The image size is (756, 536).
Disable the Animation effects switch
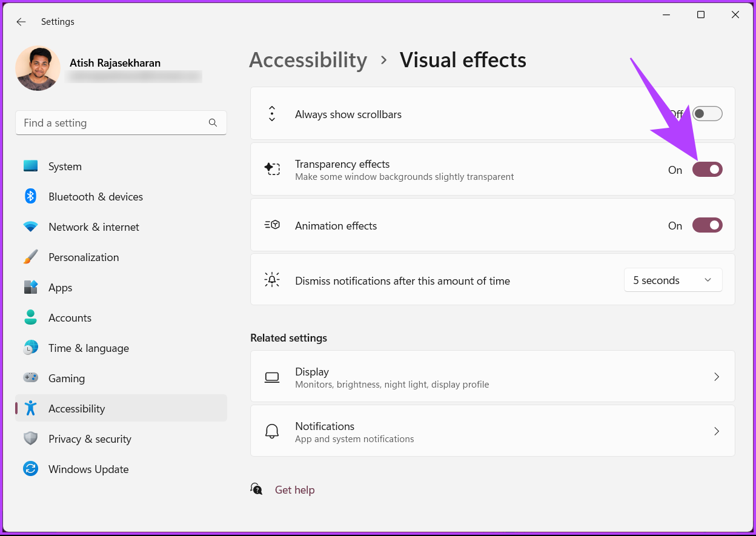point(707,225)
